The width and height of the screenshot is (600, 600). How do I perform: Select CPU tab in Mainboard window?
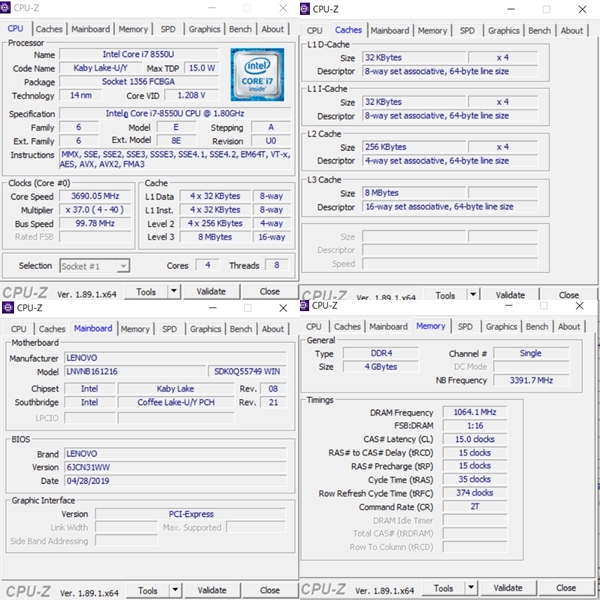19,329
